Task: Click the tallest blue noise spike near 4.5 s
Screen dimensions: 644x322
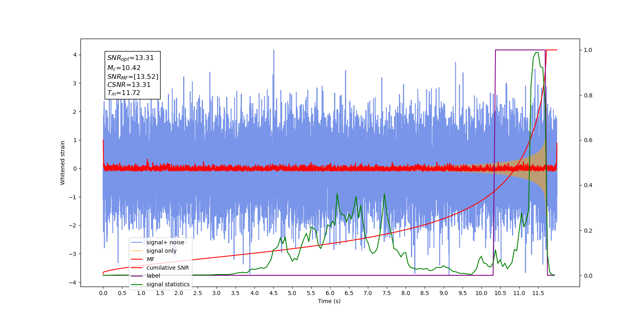Action: (274, 51)
